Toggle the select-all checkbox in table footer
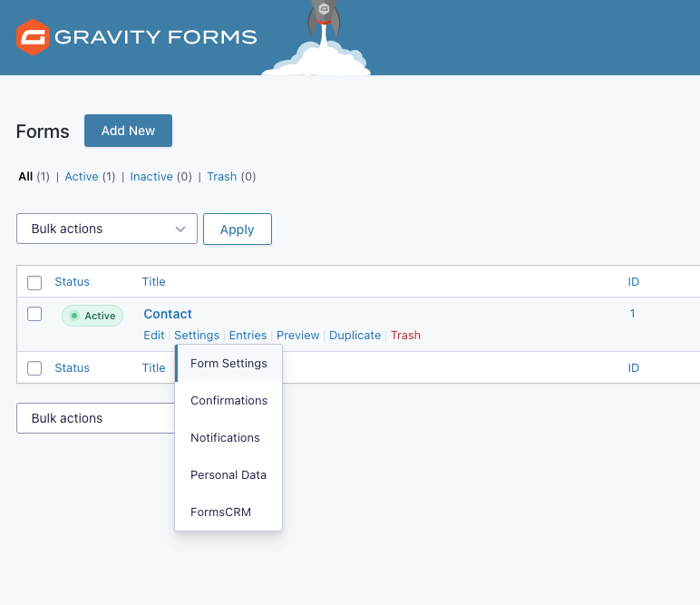700x605 pixels. pyautogui.click(x=34, y=368)
